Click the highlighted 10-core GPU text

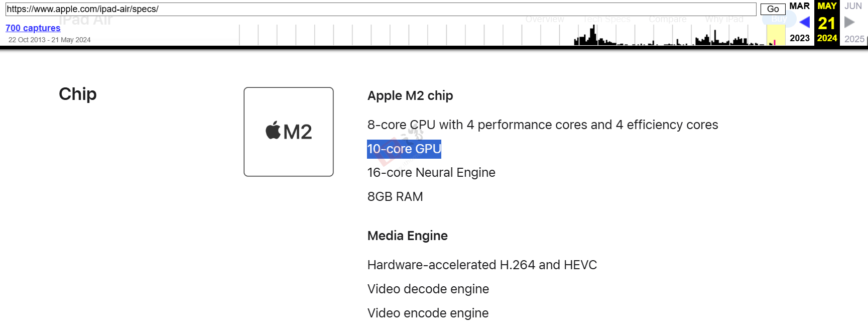404,149
